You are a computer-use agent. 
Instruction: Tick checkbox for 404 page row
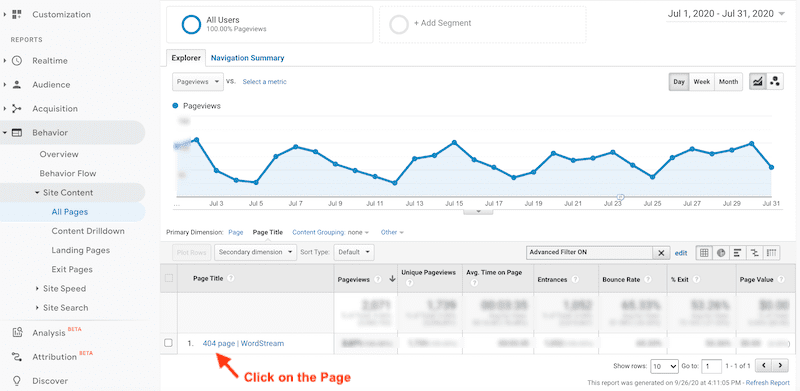click(x=168, y=343)
